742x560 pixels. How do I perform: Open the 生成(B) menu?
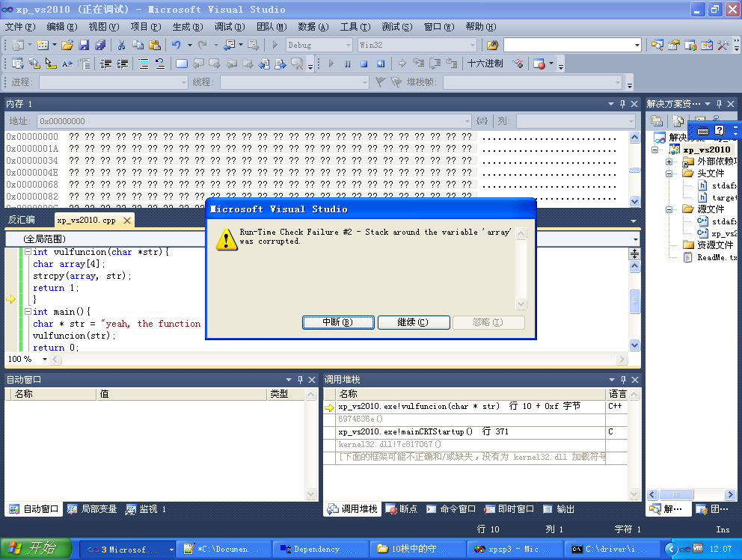point(188,27)
